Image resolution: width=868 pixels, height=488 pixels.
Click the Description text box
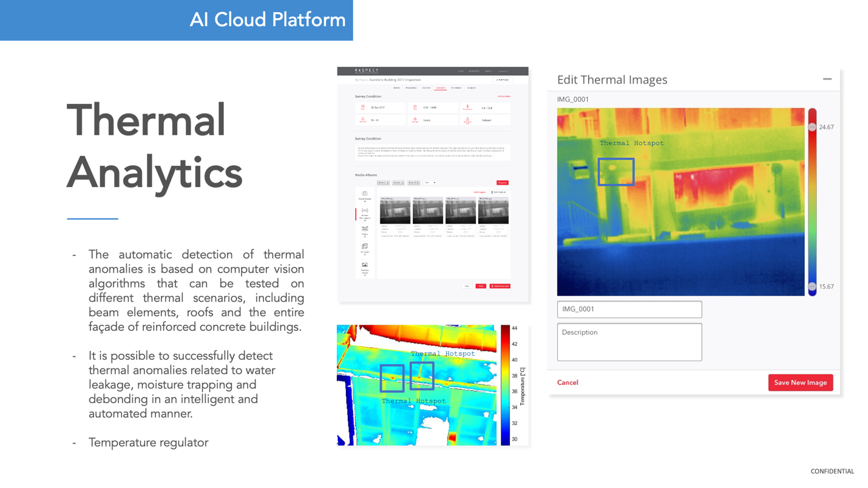click(629, 342)
